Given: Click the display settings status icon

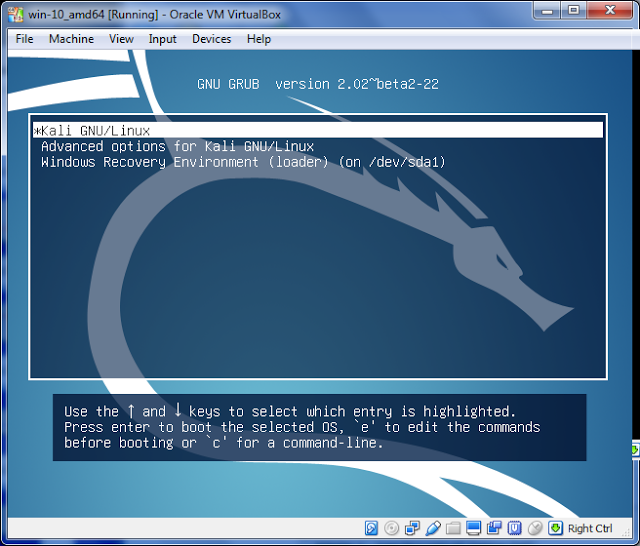Looking at the screenshot, I should click(473, 528).
